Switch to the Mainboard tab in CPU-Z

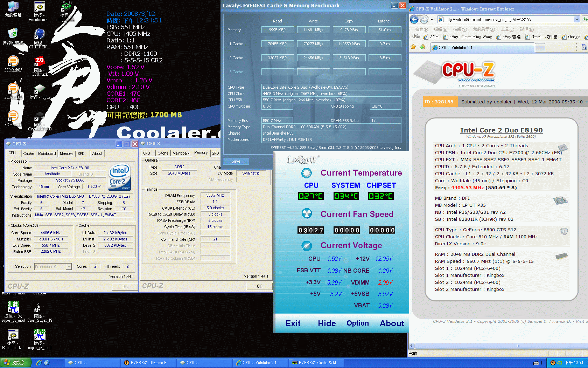[47, 154]
